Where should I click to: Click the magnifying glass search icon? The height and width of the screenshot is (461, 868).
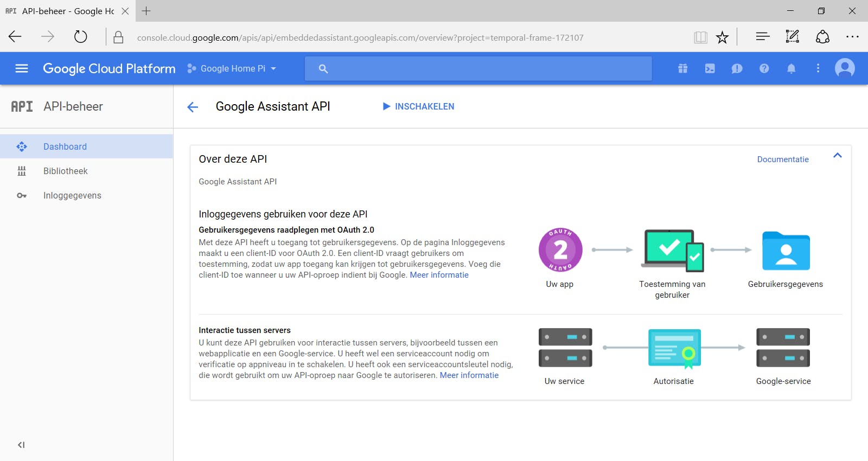point(323,68)
